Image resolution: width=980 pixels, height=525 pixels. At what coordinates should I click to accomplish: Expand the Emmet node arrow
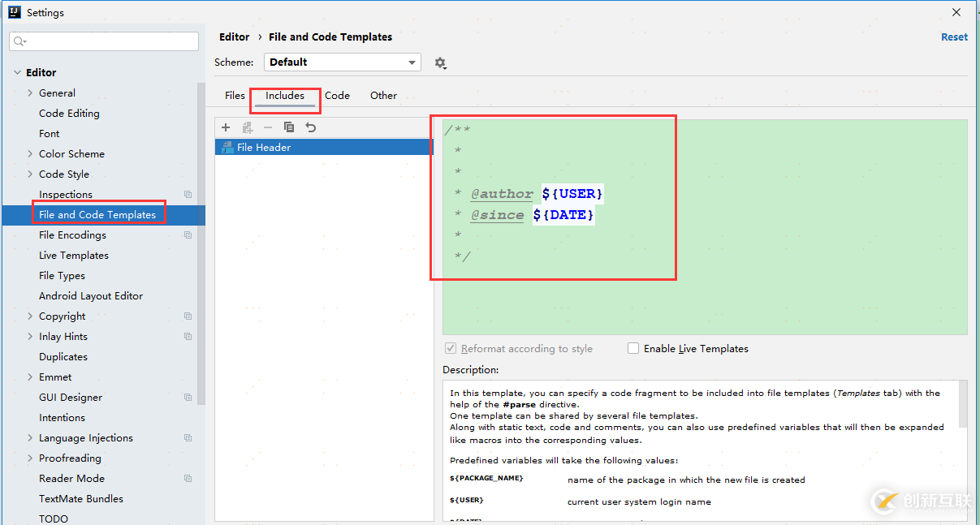(x=31, y=377)
